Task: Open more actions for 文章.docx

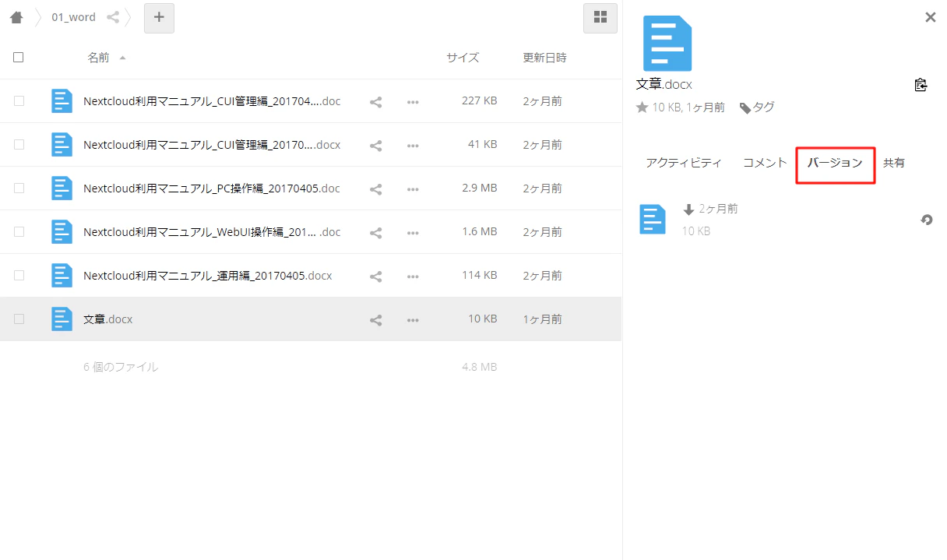Action: (413, 319)
